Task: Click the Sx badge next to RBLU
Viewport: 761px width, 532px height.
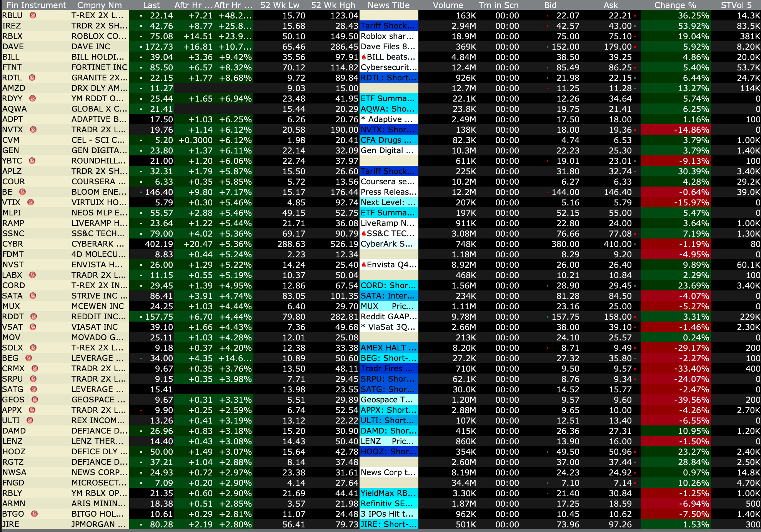Action: click(33, 15)
